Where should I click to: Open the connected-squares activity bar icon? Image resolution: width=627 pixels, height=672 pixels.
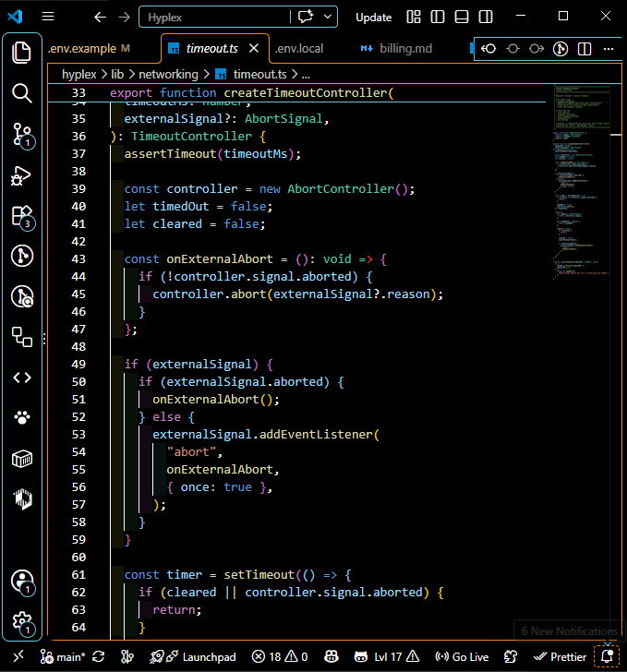(x=22, y=337)
